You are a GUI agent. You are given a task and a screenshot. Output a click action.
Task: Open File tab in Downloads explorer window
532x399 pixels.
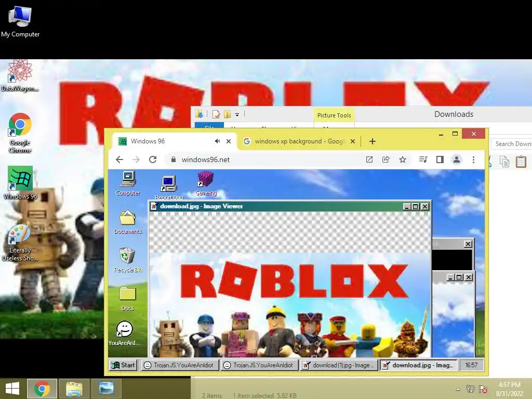[209, 126]
